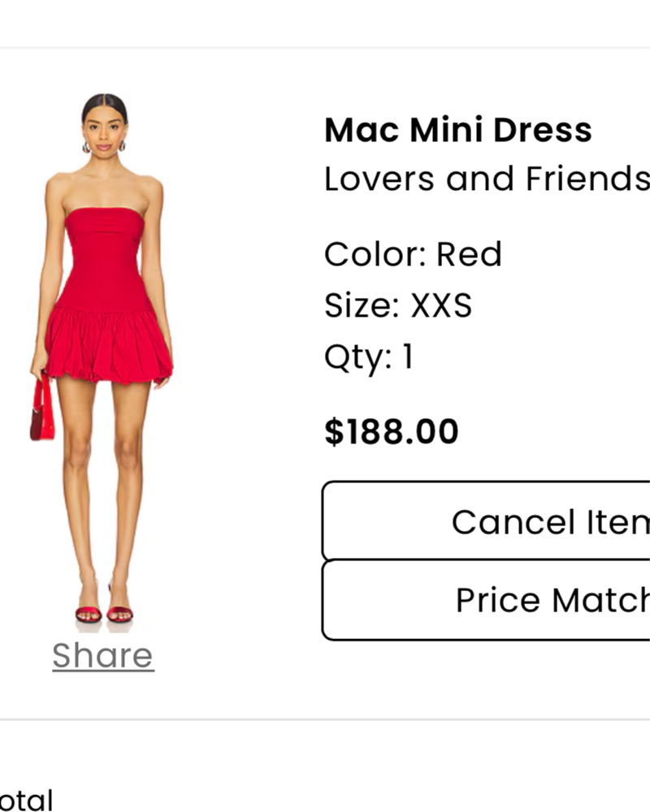
Task: Open the Mac Mini Dress title
Action: coord(458,130)
